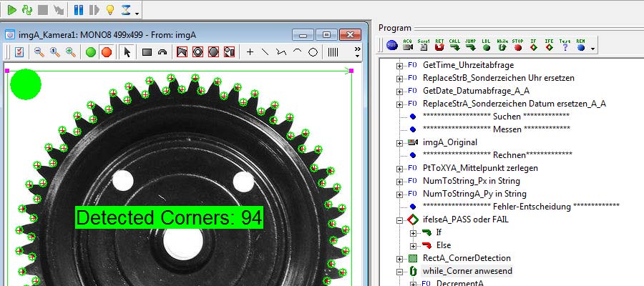Select the combined shapes mask tool
Screen dimensions: 644x286
point(229,52)
